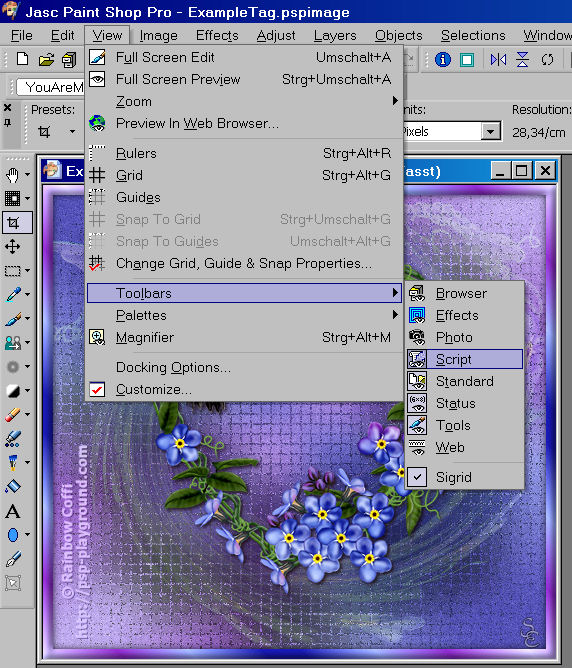Screen dimensions: 572x668
Task: Select the Dropper tool
Action: (x=13, y=294)
